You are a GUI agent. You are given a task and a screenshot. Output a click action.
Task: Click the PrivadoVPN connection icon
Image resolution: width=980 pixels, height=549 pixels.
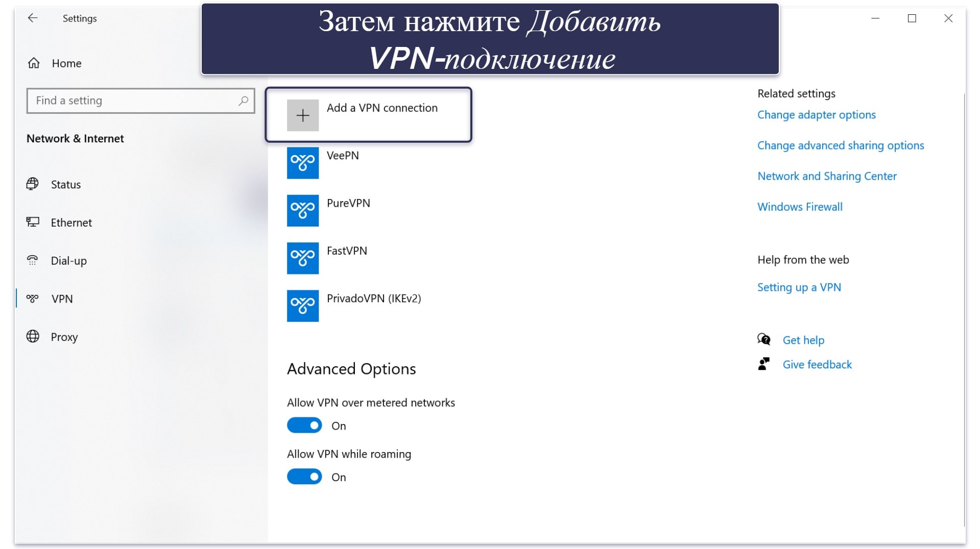[303, 306]
